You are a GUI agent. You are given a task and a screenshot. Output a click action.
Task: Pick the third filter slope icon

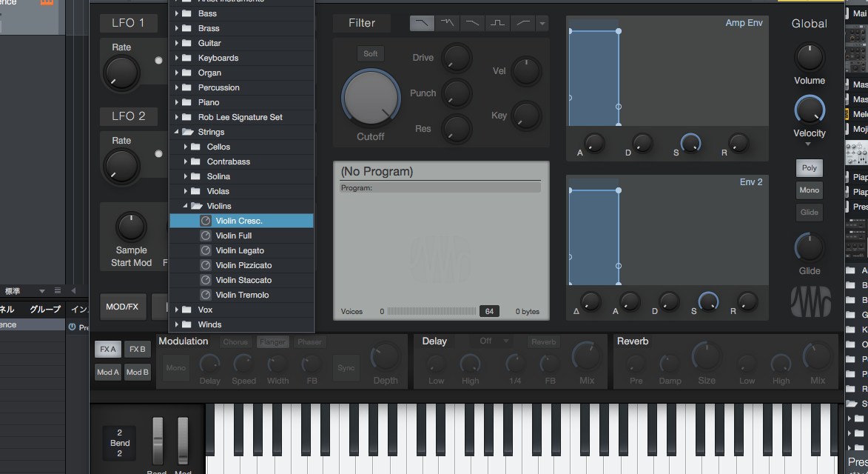coord(472,23)
